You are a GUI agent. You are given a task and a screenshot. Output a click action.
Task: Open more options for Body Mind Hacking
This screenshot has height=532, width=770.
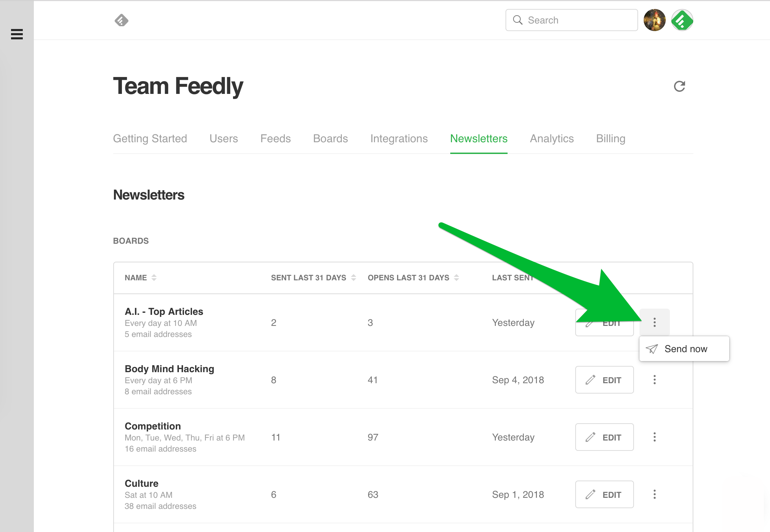pos(654,380)
